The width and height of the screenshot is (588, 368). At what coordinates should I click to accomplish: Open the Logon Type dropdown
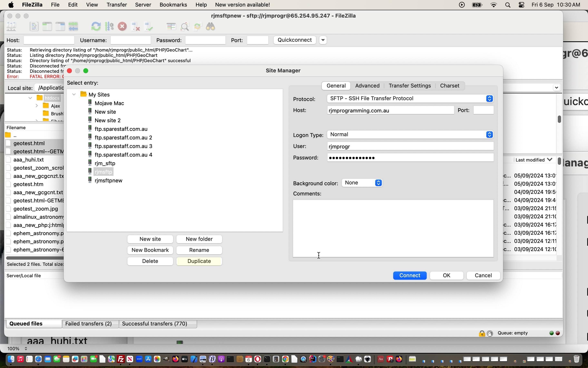410,135
